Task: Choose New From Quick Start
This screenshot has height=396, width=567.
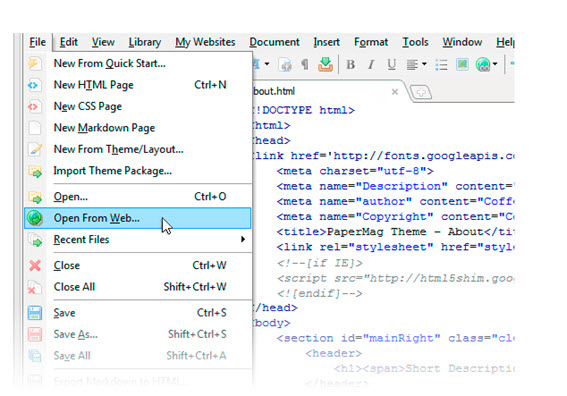Action: point(137,64)
